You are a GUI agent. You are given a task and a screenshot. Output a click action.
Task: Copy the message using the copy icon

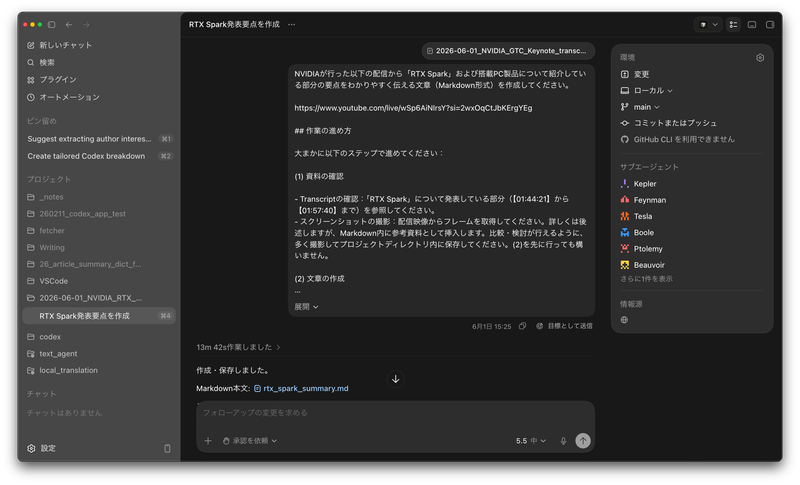point(522,326)
